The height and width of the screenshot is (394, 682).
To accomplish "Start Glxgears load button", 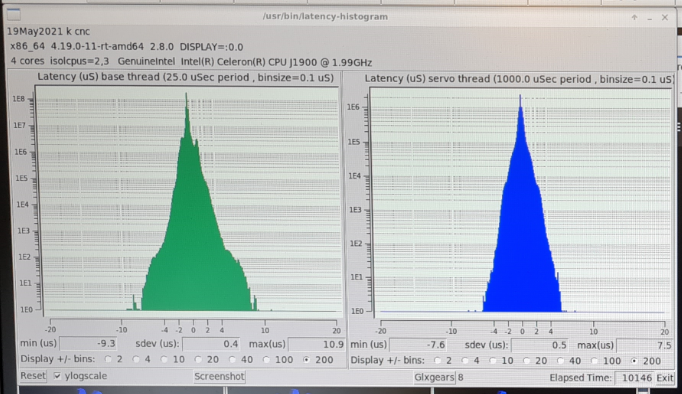I will [x=434, y=377].
